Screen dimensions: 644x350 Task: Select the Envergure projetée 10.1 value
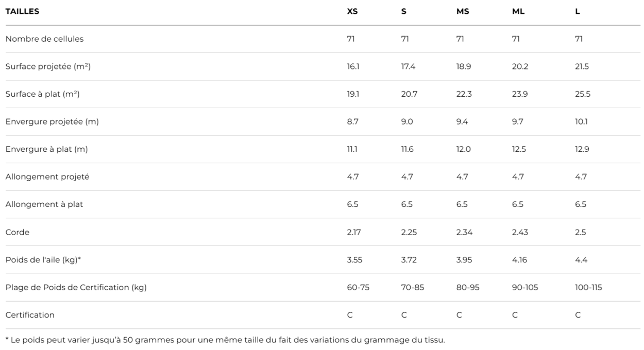point(581,121)
